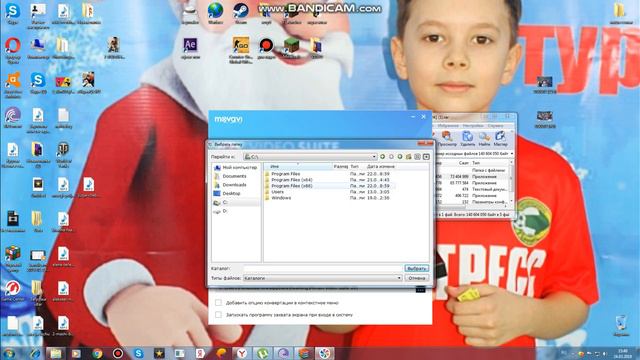The height and width of the screenshot is (360, 640).
Task: Open Skype from the taskbar
Action: point(138,353)
